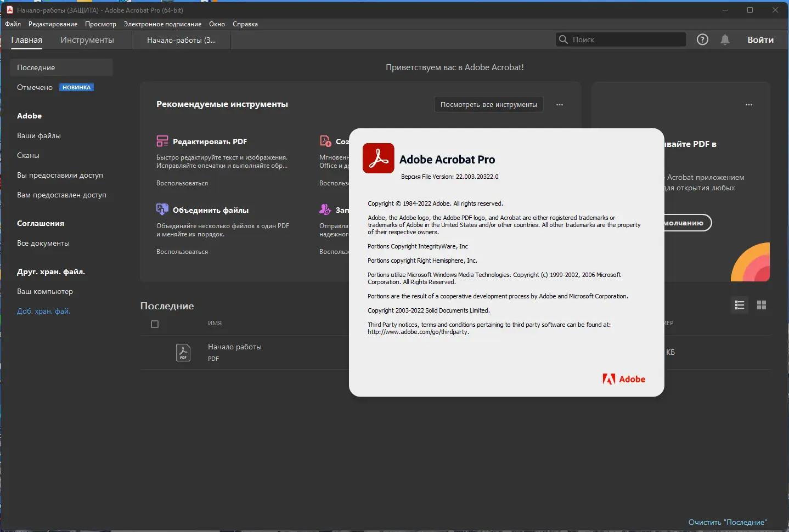Click the Acrobat logo in the About dialog
The height and width of the screenshot is (532, 789).
tap(379, 159)
